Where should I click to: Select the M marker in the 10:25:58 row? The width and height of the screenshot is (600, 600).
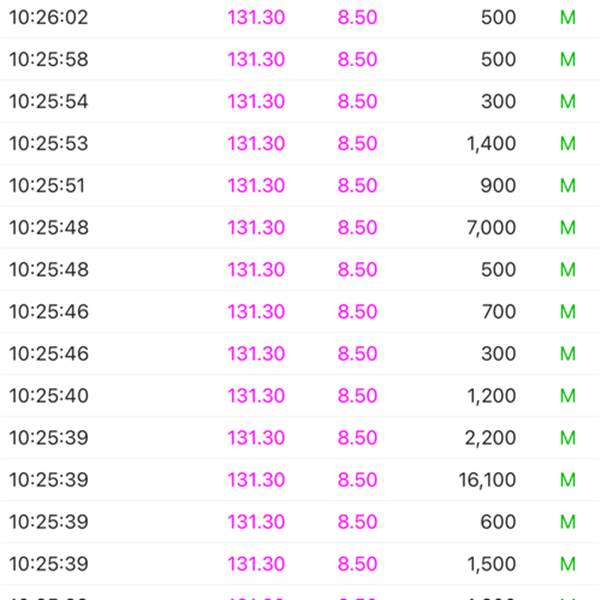click(x=568, y=60)
